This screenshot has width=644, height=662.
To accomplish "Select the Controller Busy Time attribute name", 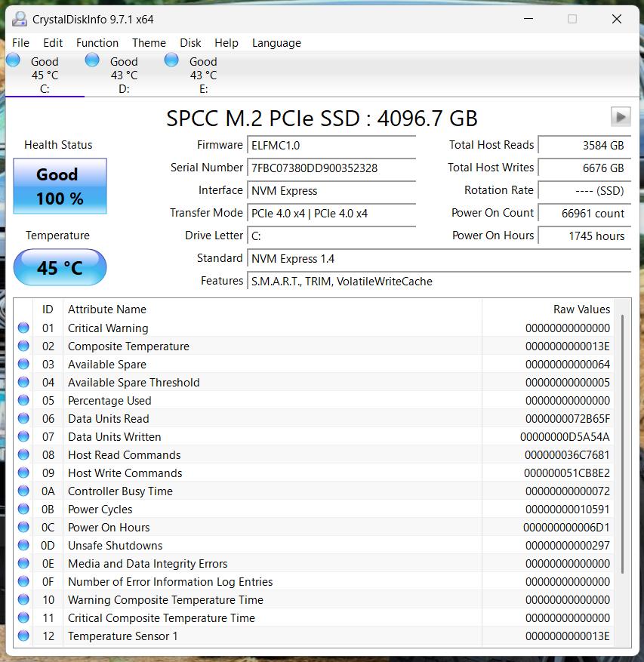I will (x=120, y=491).
